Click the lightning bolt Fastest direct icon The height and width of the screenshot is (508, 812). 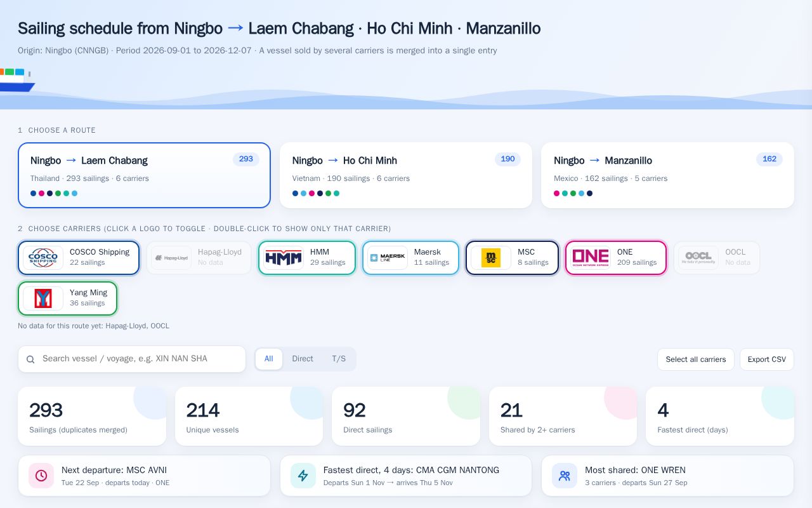click(x=303, y=476)
